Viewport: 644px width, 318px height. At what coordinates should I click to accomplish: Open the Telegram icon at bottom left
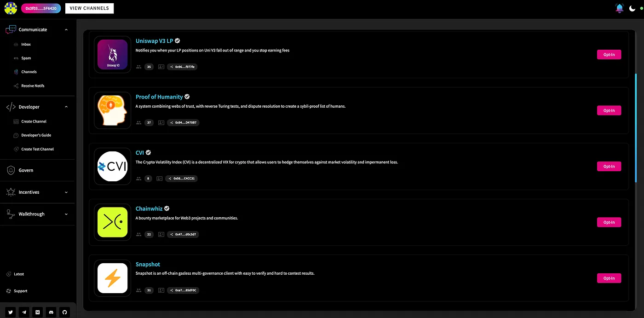(24, 312)
